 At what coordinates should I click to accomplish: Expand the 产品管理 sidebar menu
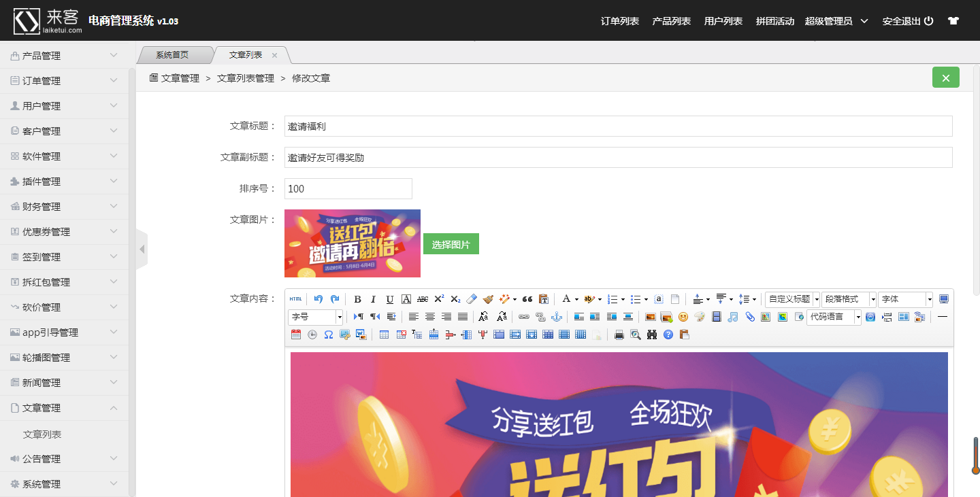tap(64, 56)
